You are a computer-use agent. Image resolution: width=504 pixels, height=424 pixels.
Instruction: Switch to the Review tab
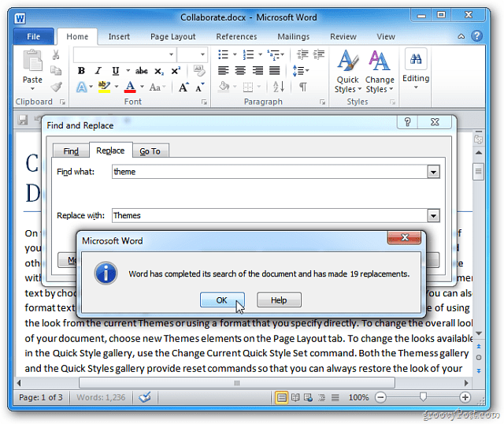pyautogui.click(x=343, y=37)
